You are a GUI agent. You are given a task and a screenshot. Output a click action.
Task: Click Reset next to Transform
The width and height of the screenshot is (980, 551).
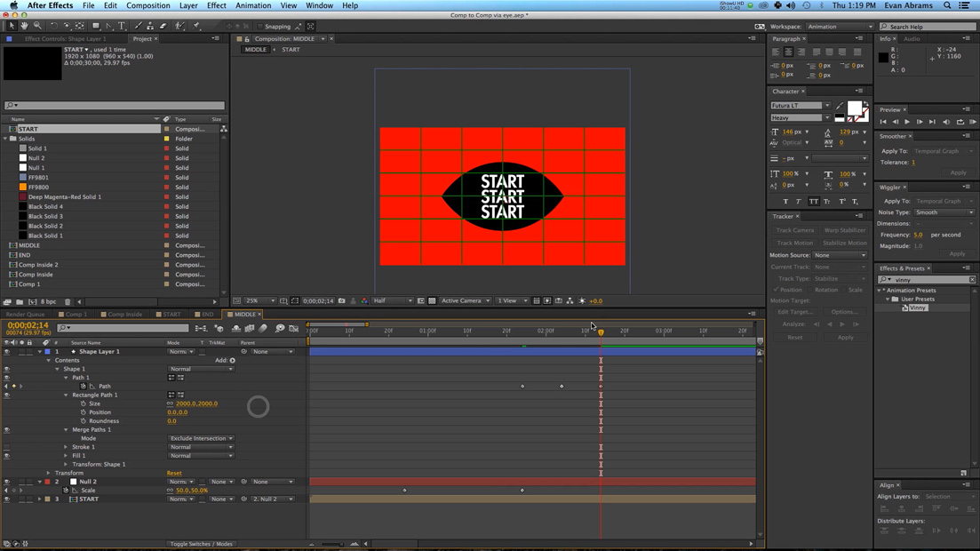pos(174,474)
